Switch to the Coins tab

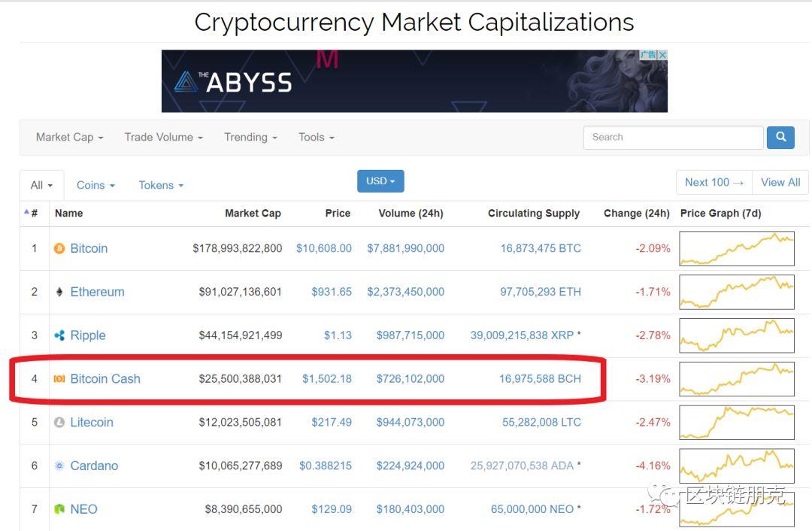tap(95, 186)
